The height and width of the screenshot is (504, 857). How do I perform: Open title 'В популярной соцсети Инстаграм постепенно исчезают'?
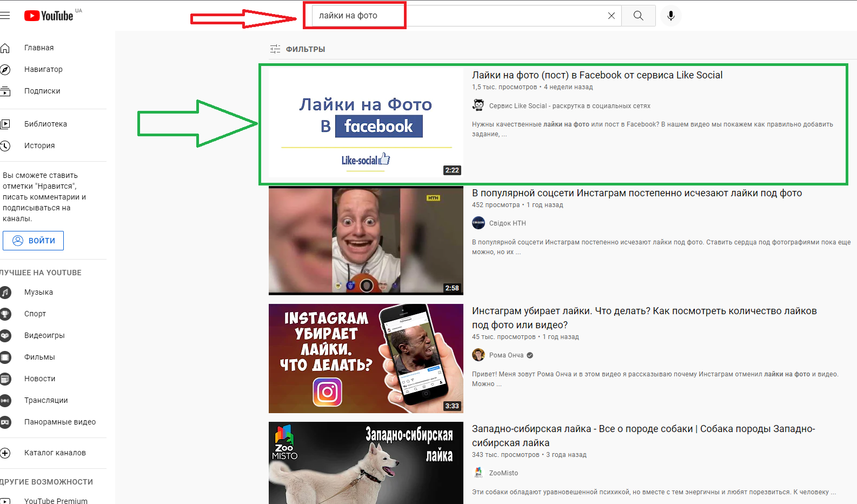[637, 193]
